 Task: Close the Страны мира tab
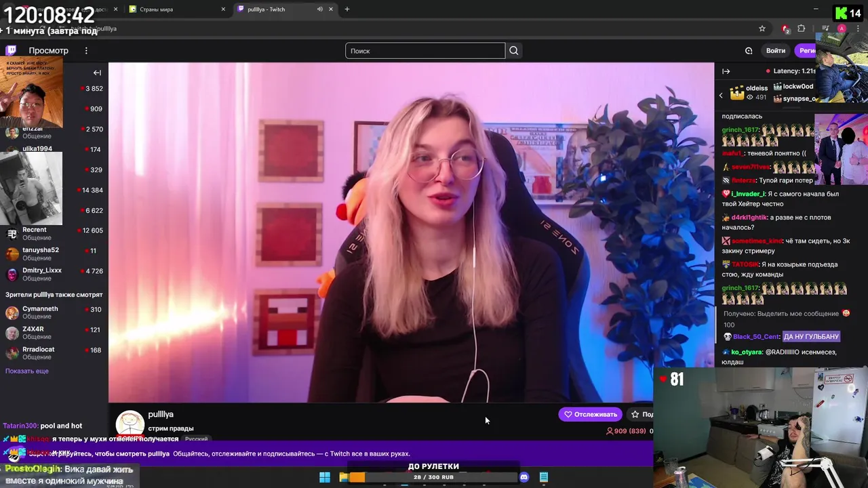(x=223, y=9)
